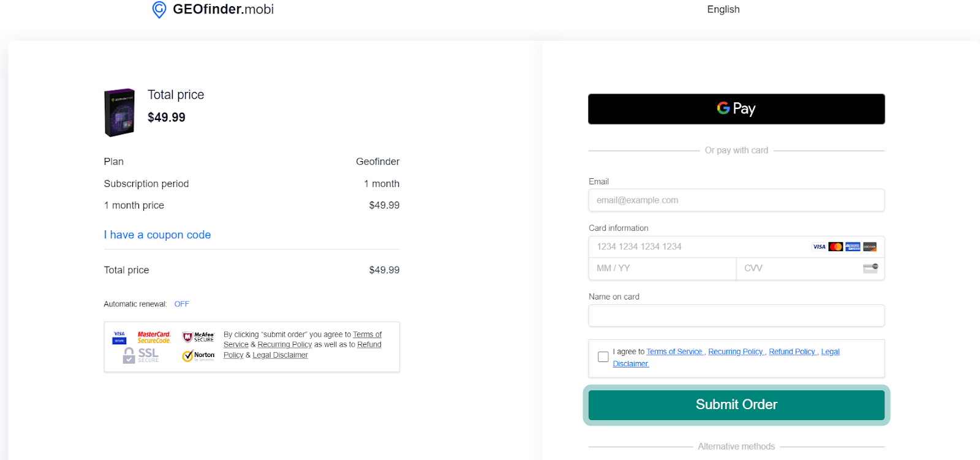Screen dimensions: 980x460
Task: Click the CVV card hint icon
Action: (870, 268)
